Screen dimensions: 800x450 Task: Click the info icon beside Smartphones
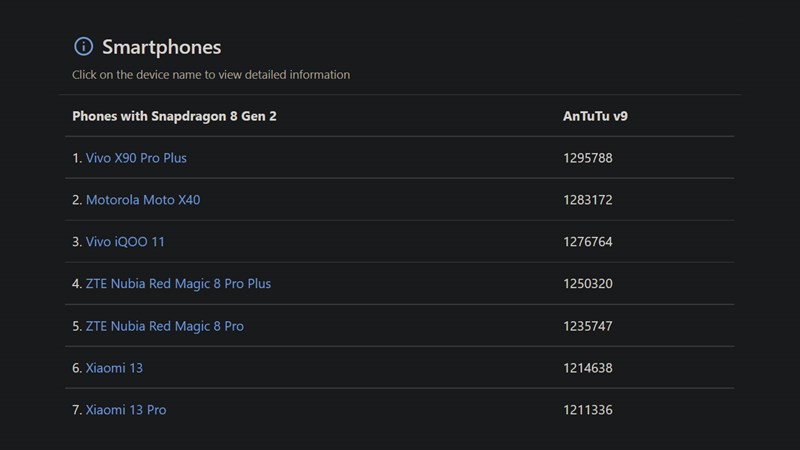point(83,47)
